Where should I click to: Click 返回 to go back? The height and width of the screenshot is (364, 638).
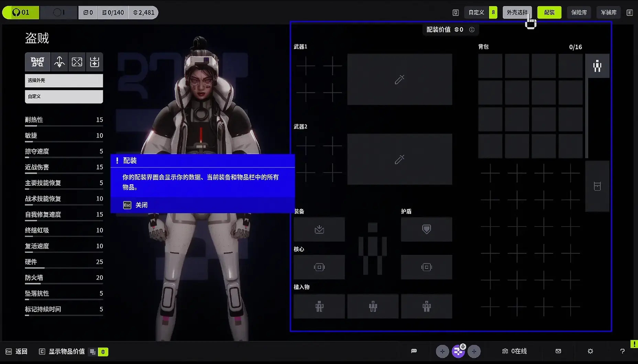point(16,351)
